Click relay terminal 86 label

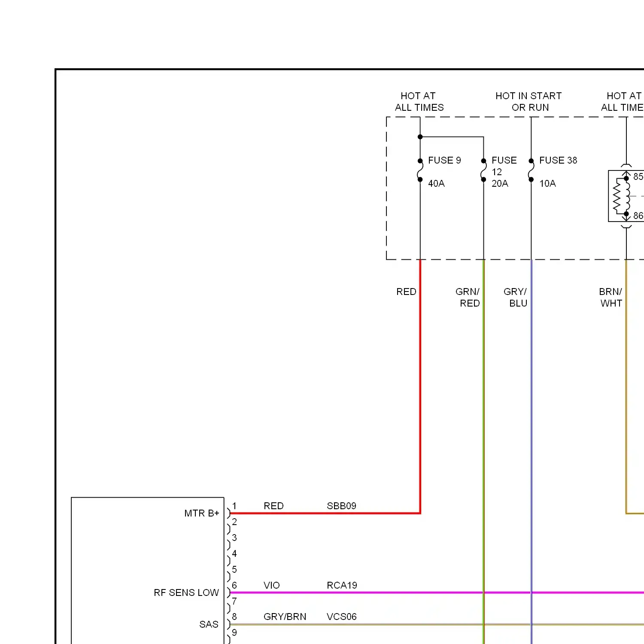(x=638, y=216)
